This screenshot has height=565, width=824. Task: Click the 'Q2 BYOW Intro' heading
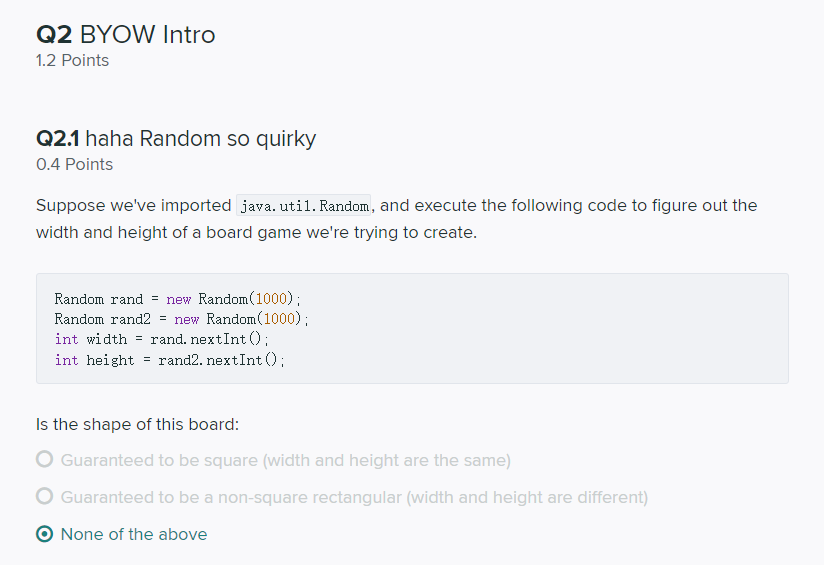click(x=125, y=35)
